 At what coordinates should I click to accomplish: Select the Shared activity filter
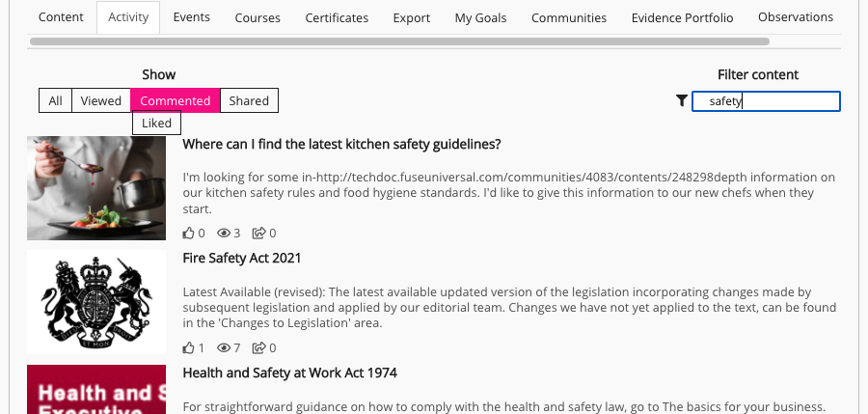pyautogui.click(x=249, y=100)
